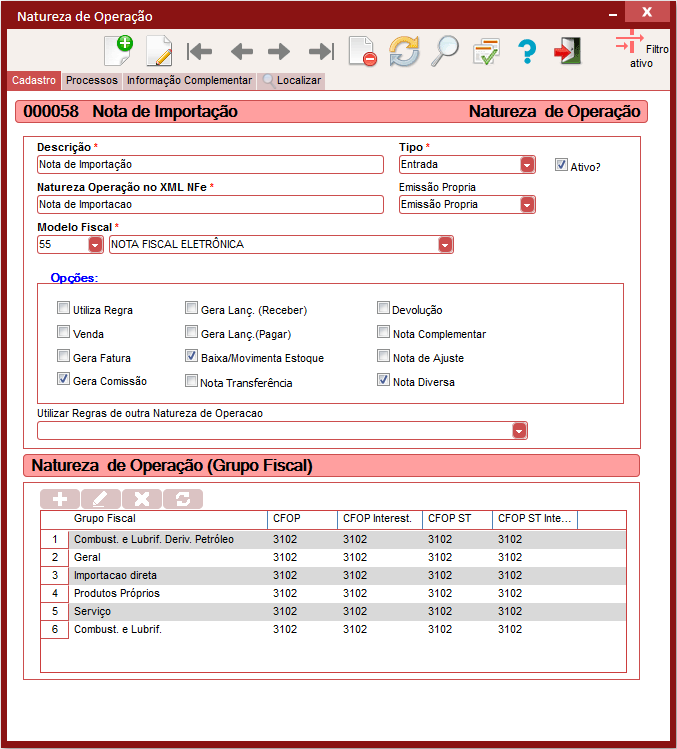Open the Processos tab
This screenshot has height=749, width=677.
coord(92,80)
